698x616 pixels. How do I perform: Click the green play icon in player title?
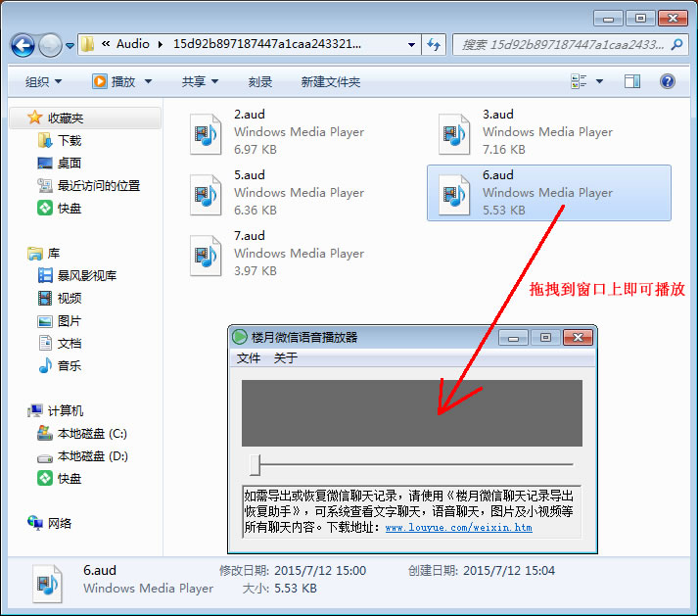[240, 337]
